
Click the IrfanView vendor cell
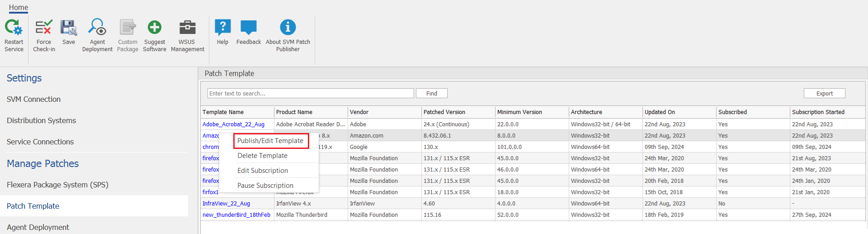384,203
